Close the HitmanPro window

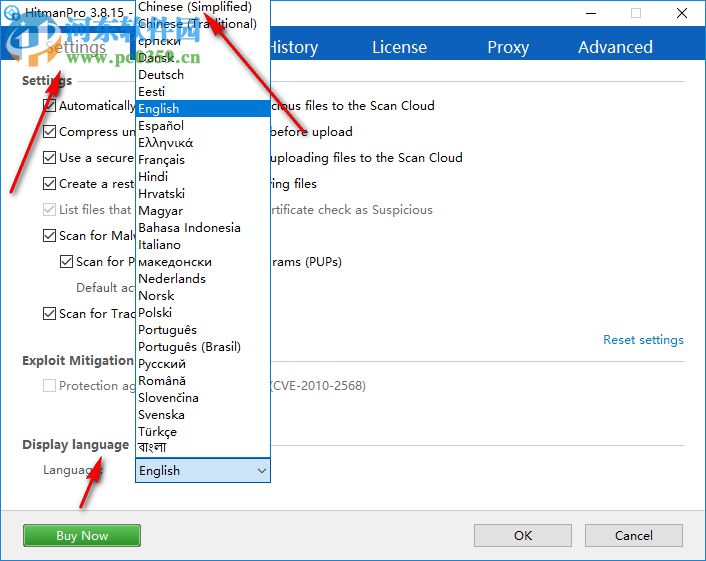click(682, 13)
